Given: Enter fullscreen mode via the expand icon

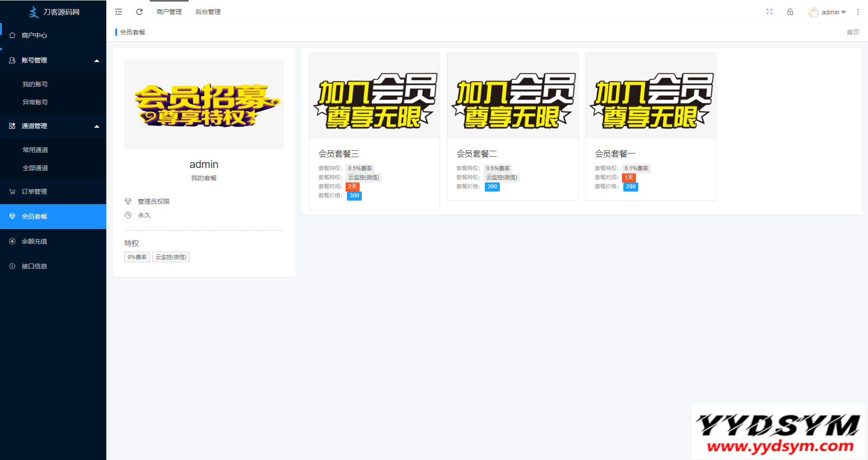Looking at the screenshot, I should [769, 12].
